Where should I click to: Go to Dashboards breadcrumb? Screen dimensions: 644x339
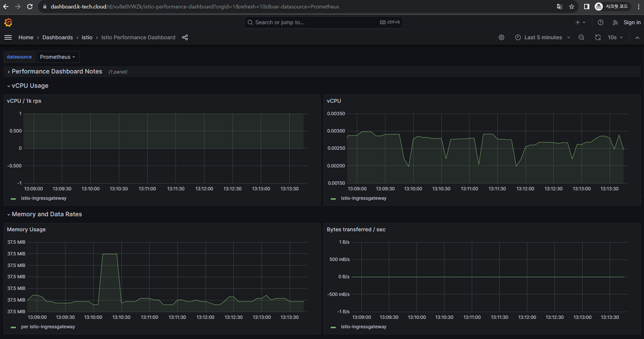pos(57,37)
